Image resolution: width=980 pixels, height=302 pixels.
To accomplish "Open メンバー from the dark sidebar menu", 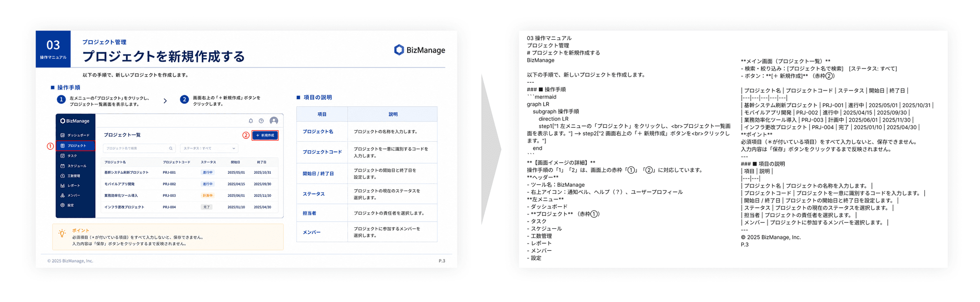I will point(74,196).
